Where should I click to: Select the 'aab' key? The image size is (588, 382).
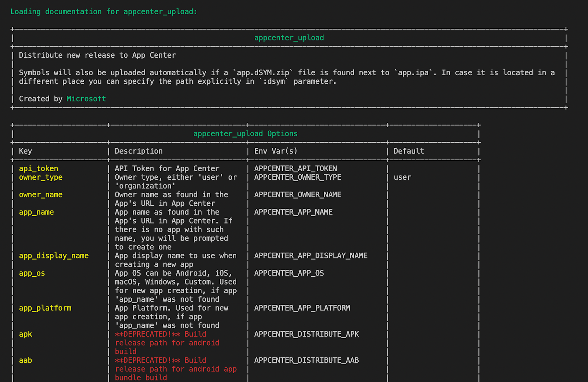[x=26, y=361]
